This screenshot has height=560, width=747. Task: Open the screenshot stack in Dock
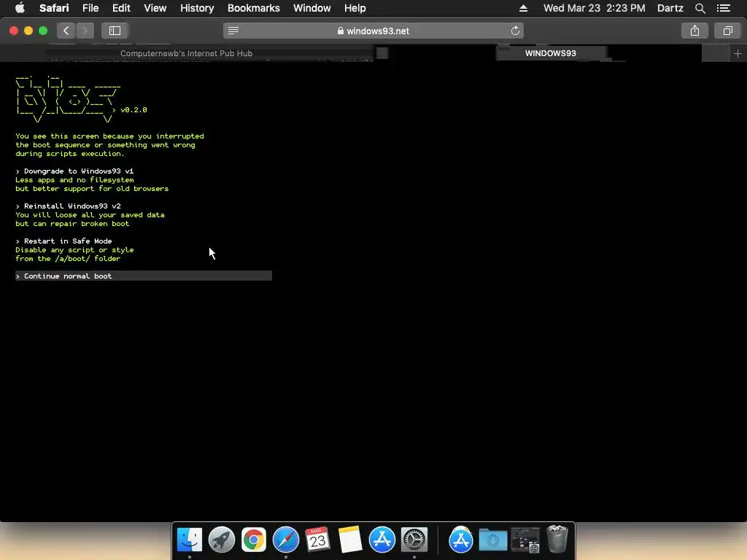[525, 540]
